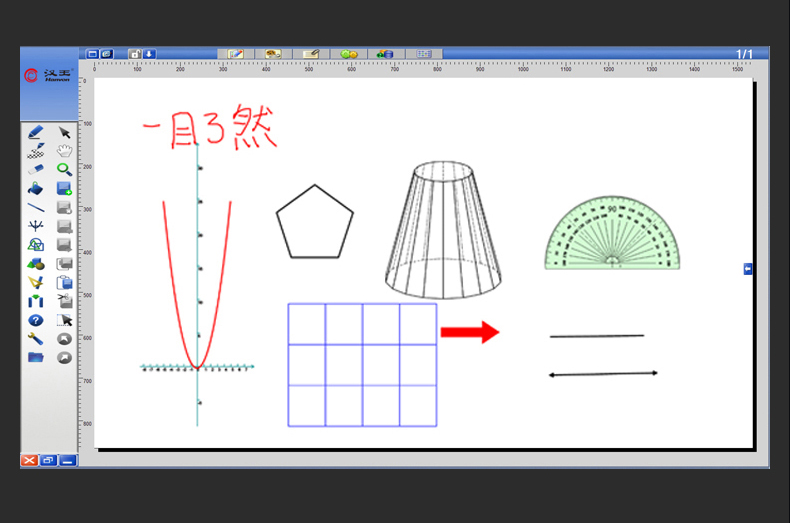Open the wrench settings tool
The height and width of the screenshot is (523, 790).
pos(36,339)
